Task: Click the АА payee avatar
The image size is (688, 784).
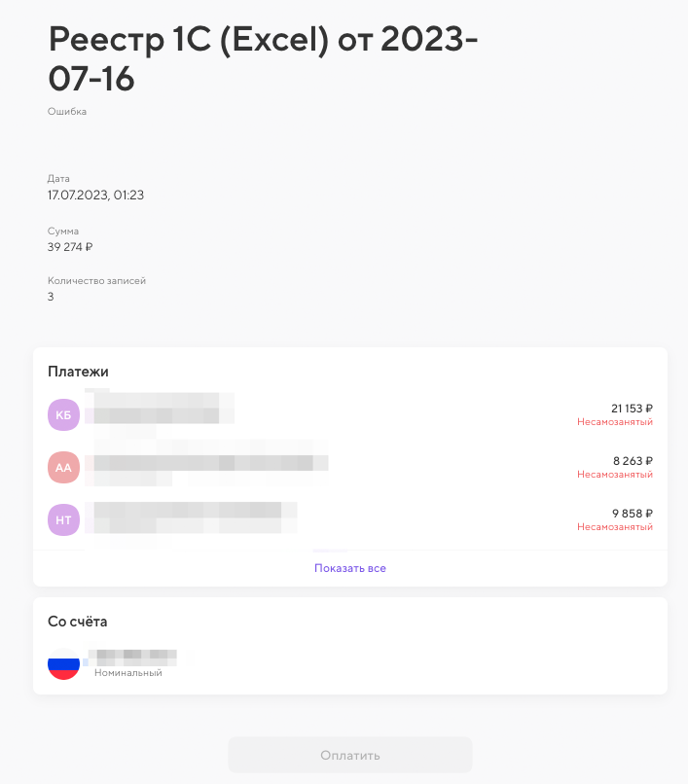Action: (63, 467)
